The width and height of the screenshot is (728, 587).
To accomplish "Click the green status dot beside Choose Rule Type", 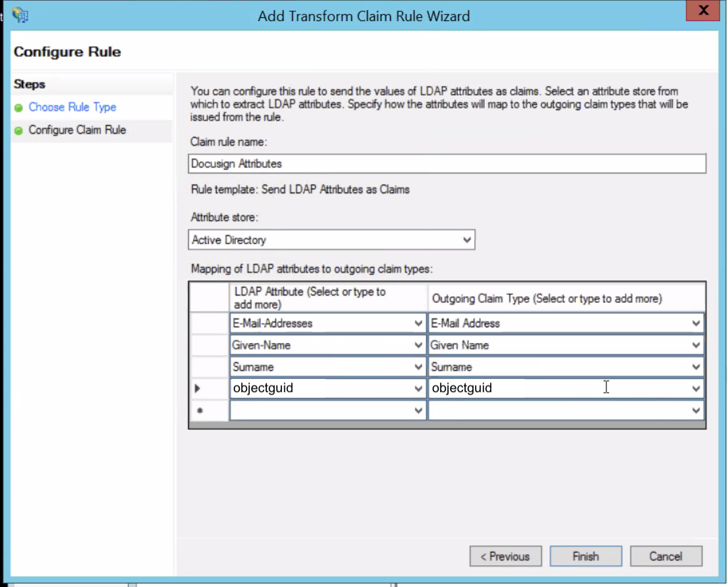I will (20, 107).
